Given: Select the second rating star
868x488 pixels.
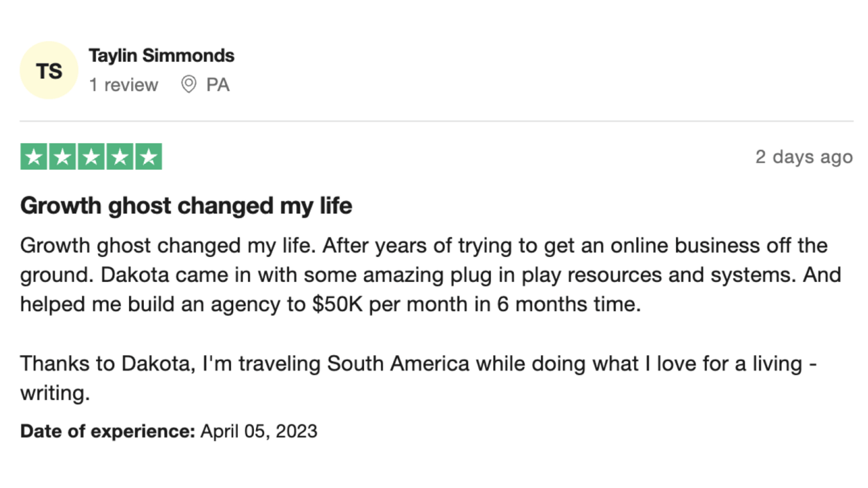Looking at the screenshot, I should coord(62,157).
